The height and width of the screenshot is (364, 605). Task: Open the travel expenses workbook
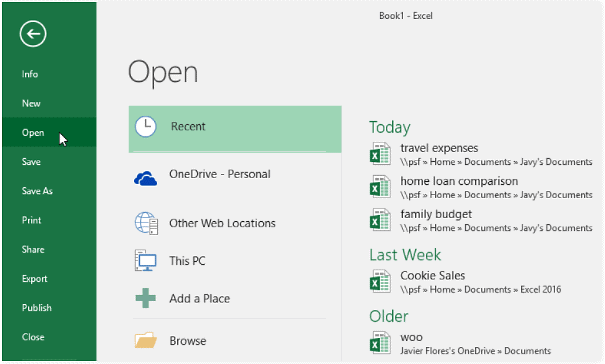[x=439, y=148]
